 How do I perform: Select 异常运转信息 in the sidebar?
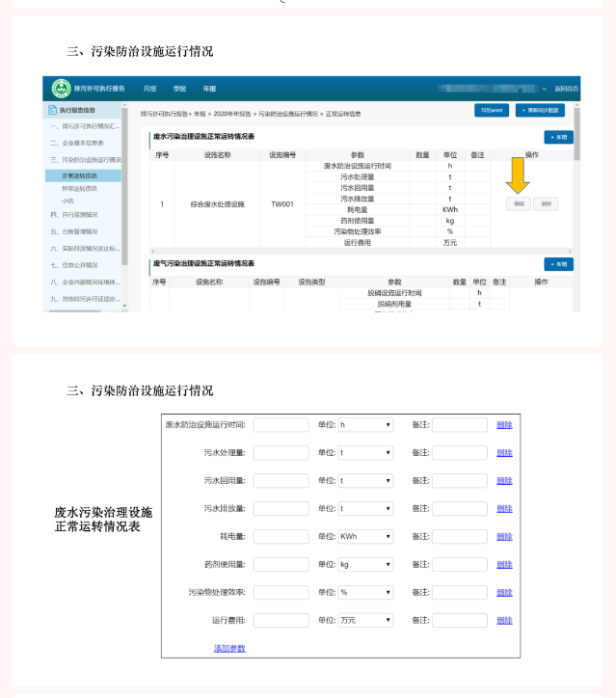tap(80, 188)
